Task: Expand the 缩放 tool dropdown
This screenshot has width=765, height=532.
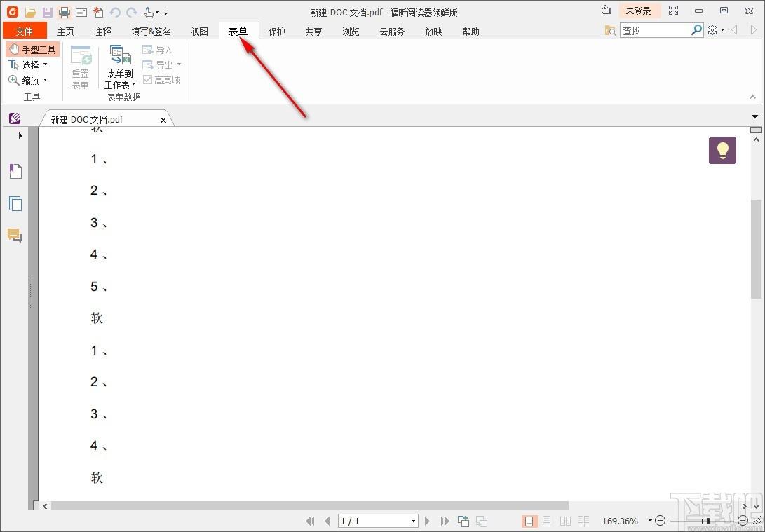Action: pos(46,79)
